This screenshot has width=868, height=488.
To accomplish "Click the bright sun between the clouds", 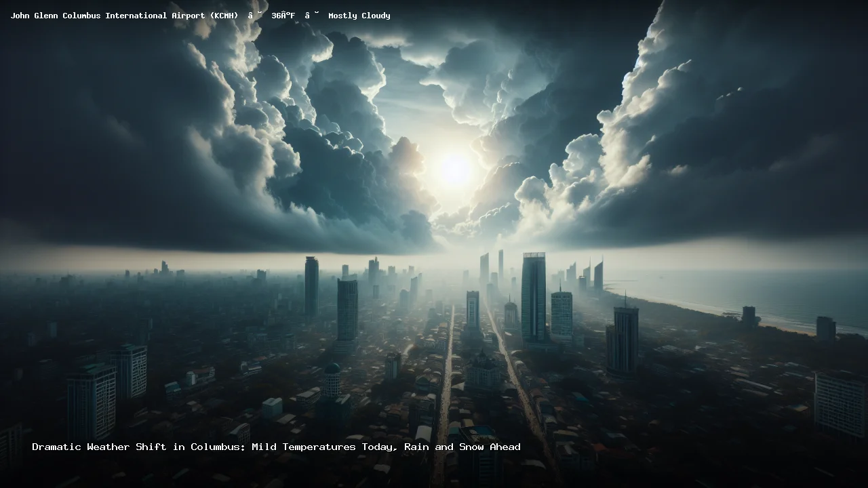I will tap(455, 169).
